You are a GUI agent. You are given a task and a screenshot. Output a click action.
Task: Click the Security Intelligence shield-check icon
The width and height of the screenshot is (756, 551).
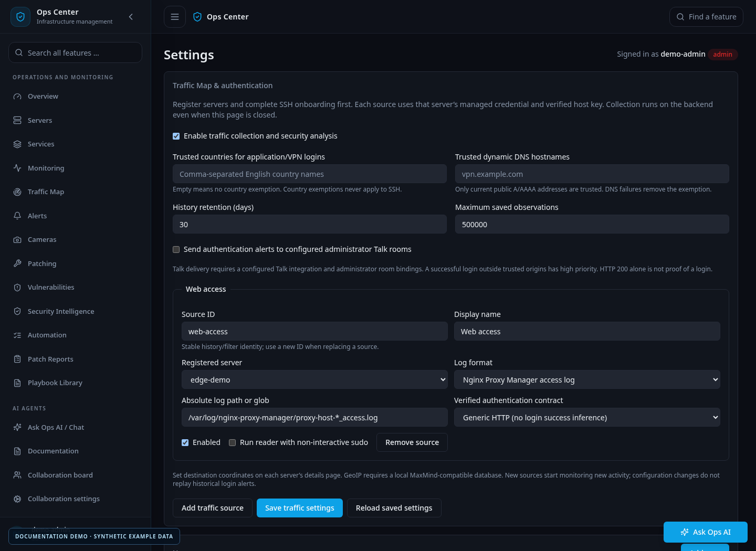click(x=17, y=312)
